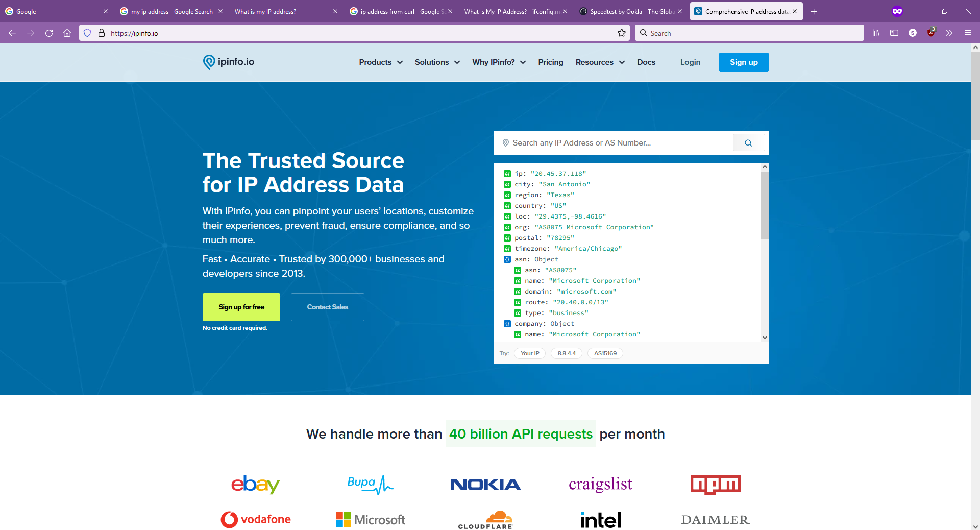The image size is (980, 530).
Task: Open the Firefox hamburger menu
Action: [x=967, y=33]
